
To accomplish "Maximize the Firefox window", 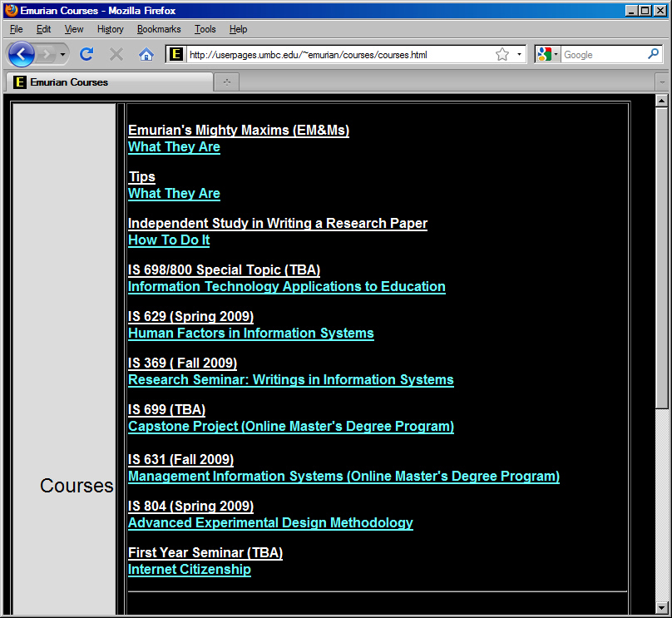I will 645,11.
